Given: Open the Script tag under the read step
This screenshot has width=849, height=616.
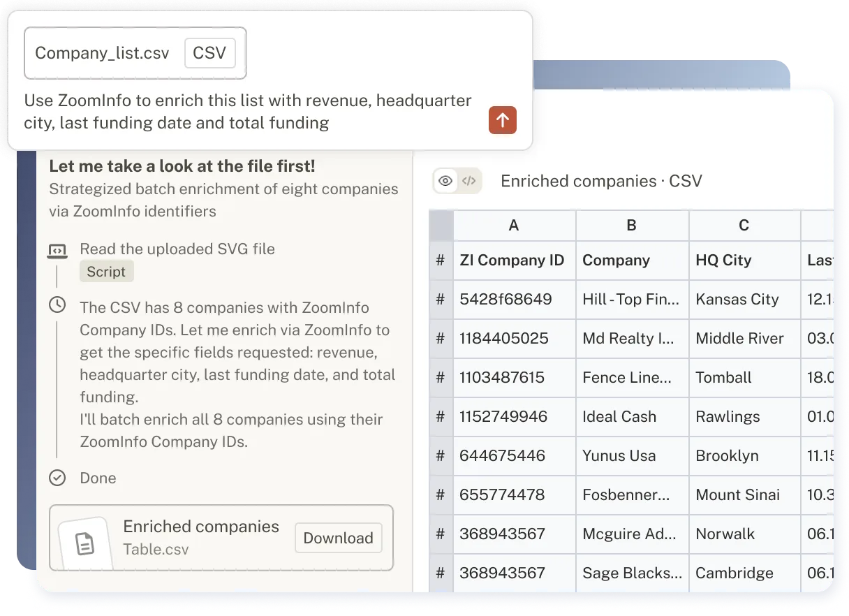Looking at the screenshot, I should tap(106, 272).
